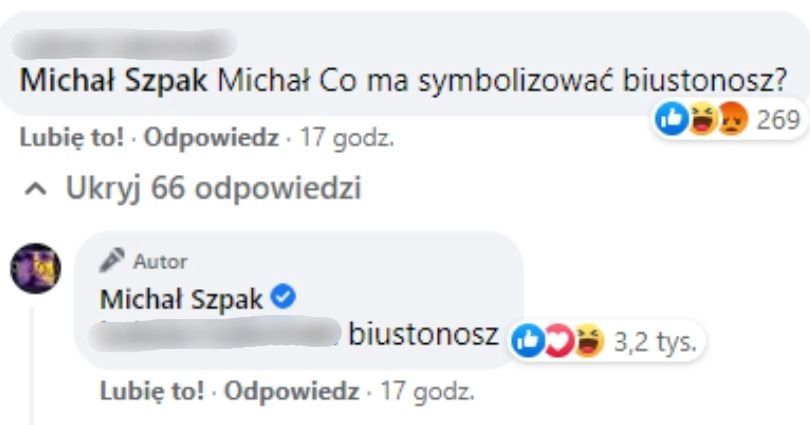
Task: Click the laughing emoji on the top comment
Action: click(x=702, y=119)
